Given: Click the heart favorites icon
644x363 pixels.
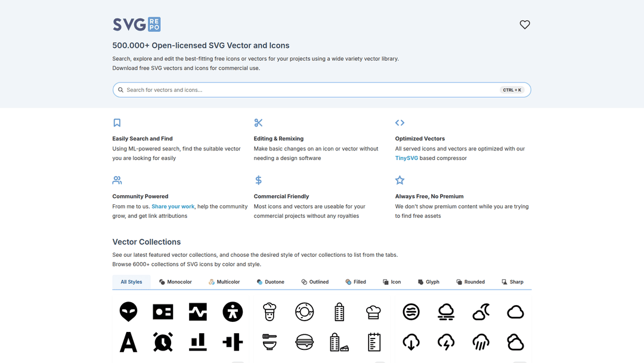Looking at the screenshot, I should [525, 24].
